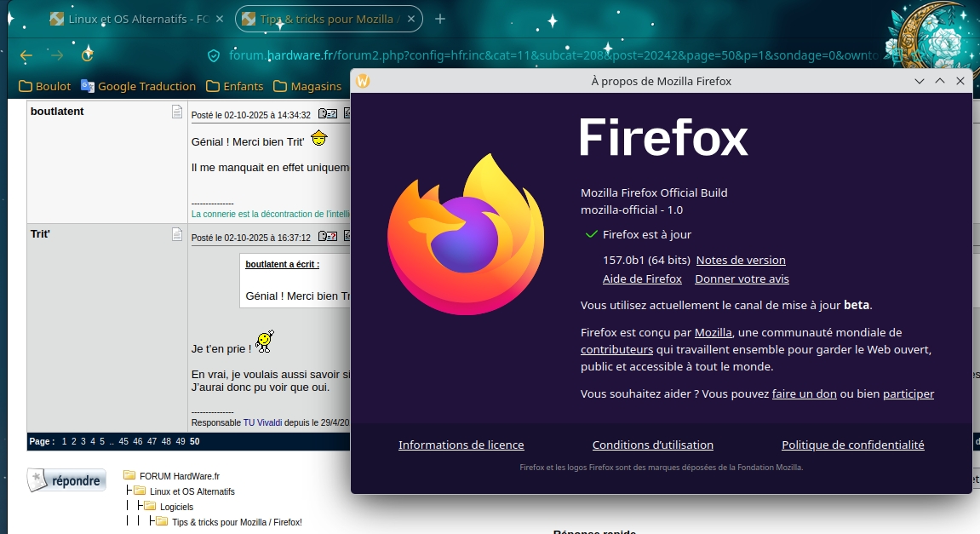This screenshot has height=534, width=980.
Task: Go to page 45 of the topic
Action: click(123, 441)
